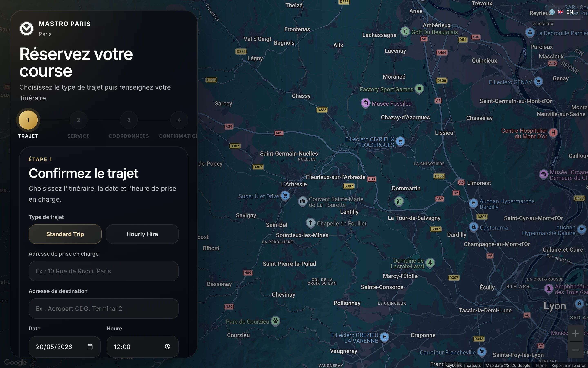Click the Carrefour Francheville marker
This screenshot has height=368, width=588.
coord(482,352)
